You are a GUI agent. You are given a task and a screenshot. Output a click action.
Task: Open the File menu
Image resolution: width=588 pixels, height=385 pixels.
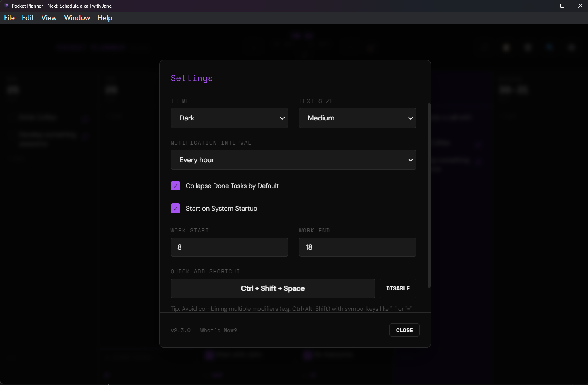(x=9, y=18)
